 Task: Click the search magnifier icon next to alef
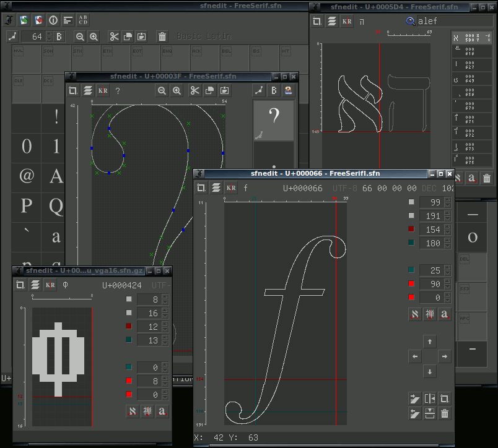pyautogui.click(x=410, y=21)
